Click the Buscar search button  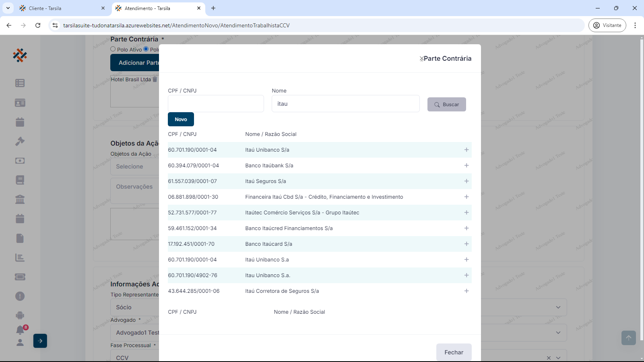446,105
